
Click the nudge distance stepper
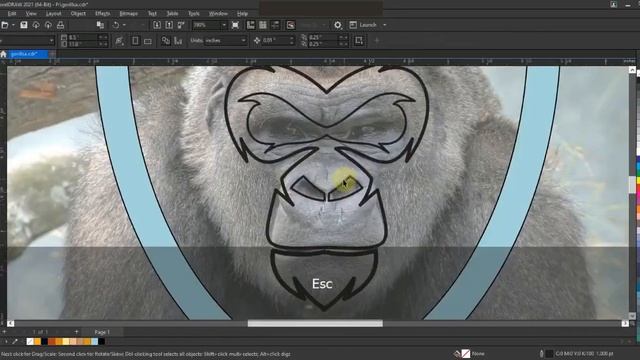291,40
